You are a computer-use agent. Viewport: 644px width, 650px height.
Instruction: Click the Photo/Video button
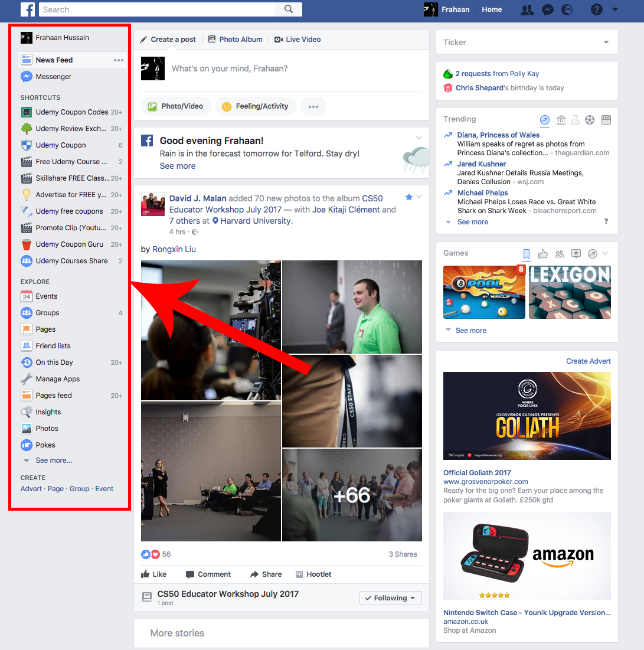[x=176, y=106]
